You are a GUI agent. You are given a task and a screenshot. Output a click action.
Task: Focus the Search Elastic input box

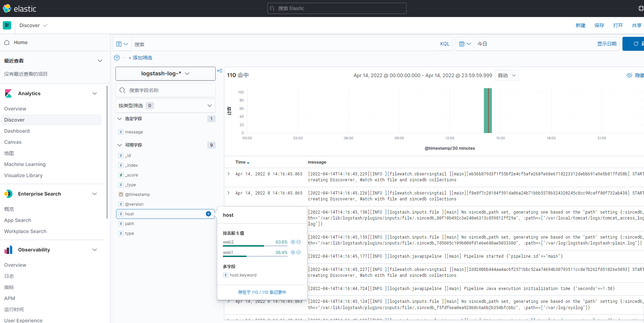(x=337, y=8)
